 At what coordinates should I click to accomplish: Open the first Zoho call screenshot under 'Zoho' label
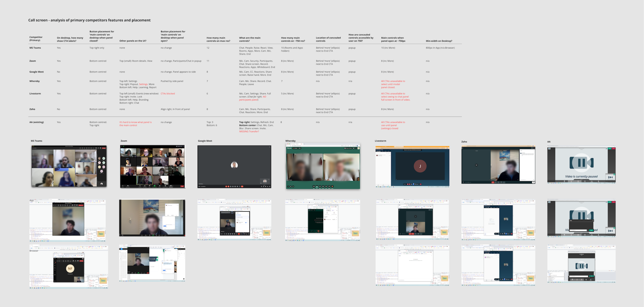point(498,165)
